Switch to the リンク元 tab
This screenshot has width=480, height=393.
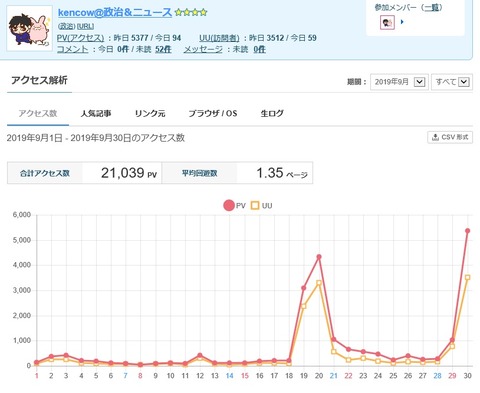[150, 113]
